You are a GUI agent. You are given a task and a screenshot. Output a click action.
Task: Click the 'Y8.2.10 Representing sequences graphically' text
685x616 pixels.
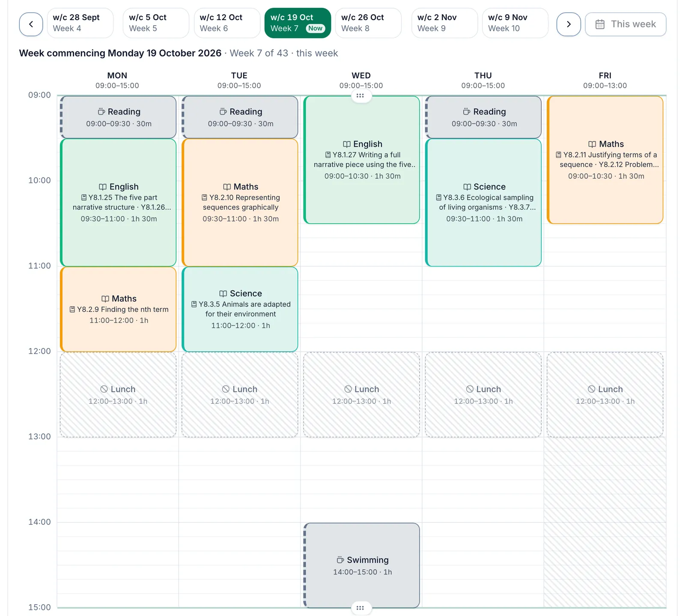click(x=241, y=202)
